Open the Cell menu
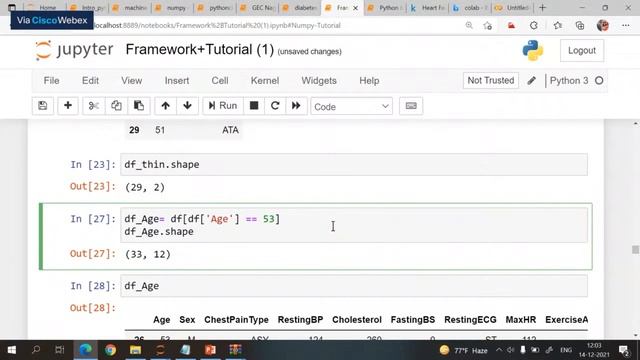Image resolution: width=640 pixels, height=360 pixels. [x=220, y=80]
